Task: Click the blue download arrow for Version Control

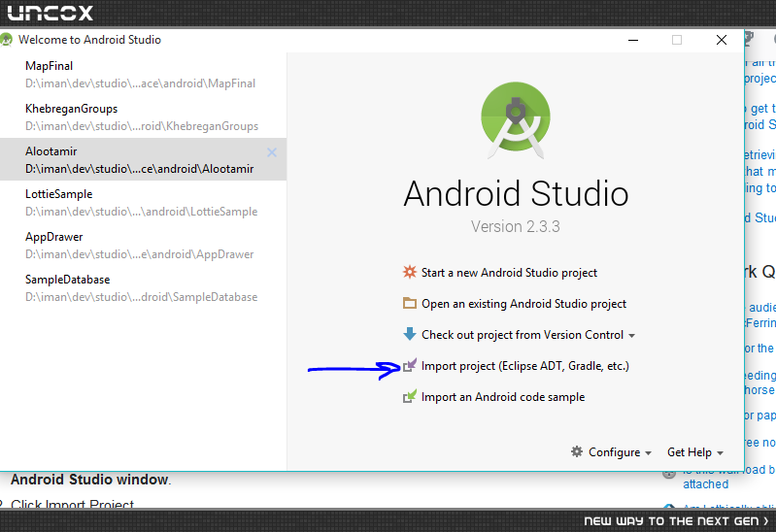Action: (x=409, y=334)
